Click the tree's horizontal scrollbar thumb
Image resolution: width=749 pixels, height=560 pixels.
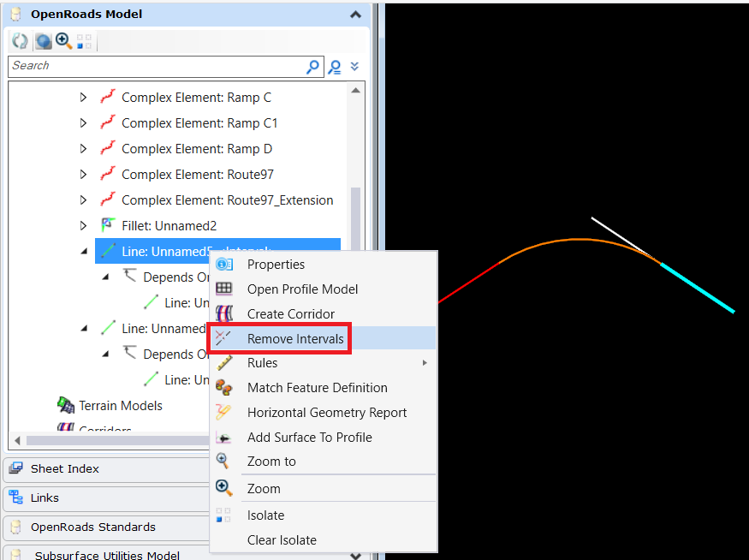(x=117, y=440)
